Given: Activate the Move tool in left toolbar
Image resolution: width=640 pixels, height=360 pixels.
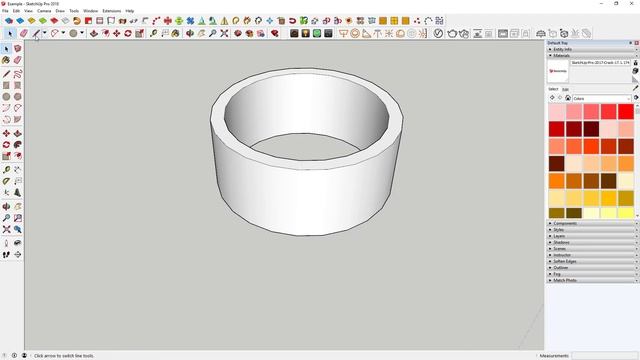Looking at the screenshot, I should [x=6, y=133].
